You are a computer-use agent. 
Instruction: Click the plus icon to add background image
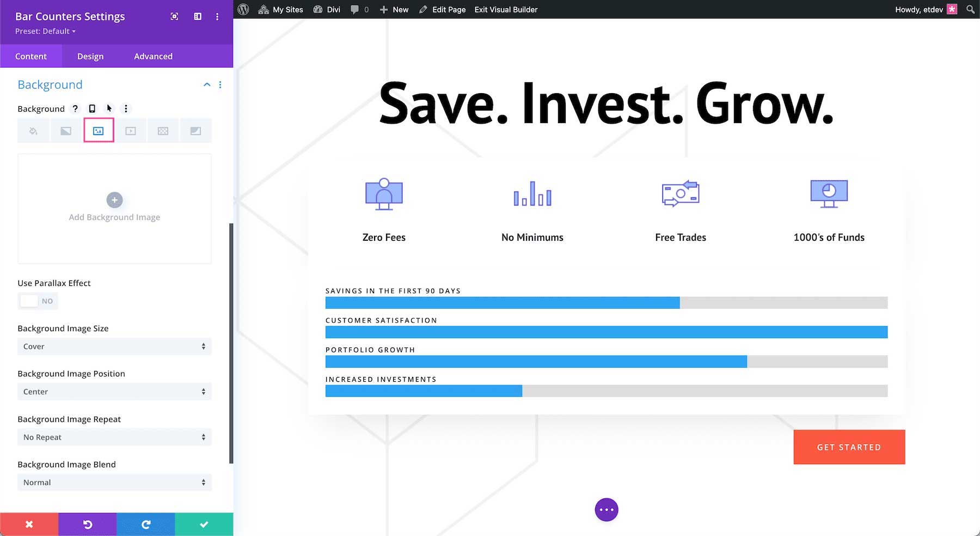pyautogui.click(x=114, y=200)
